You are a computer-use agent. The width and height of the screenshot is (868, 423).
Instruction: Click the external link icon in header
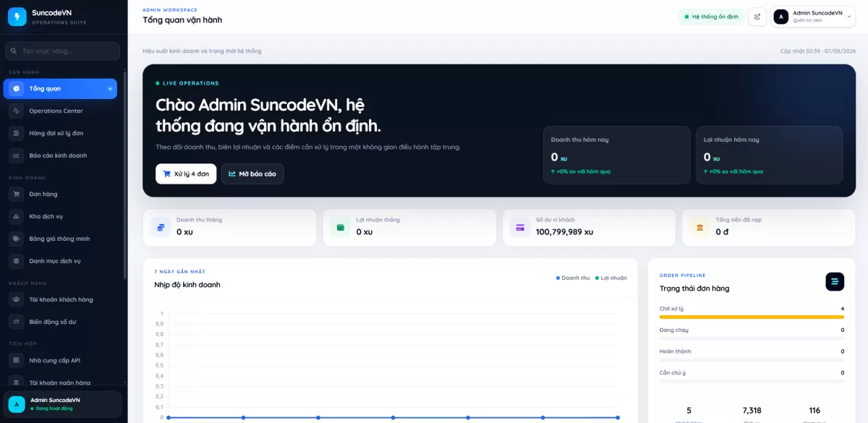click(757, 17)
